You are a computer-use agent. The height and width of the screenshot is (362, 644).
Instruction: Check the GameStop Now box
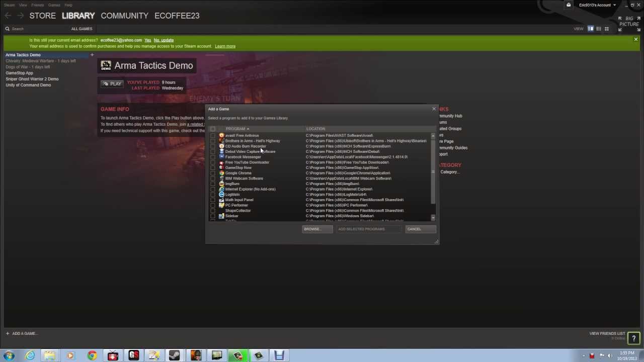coord(213,167)
